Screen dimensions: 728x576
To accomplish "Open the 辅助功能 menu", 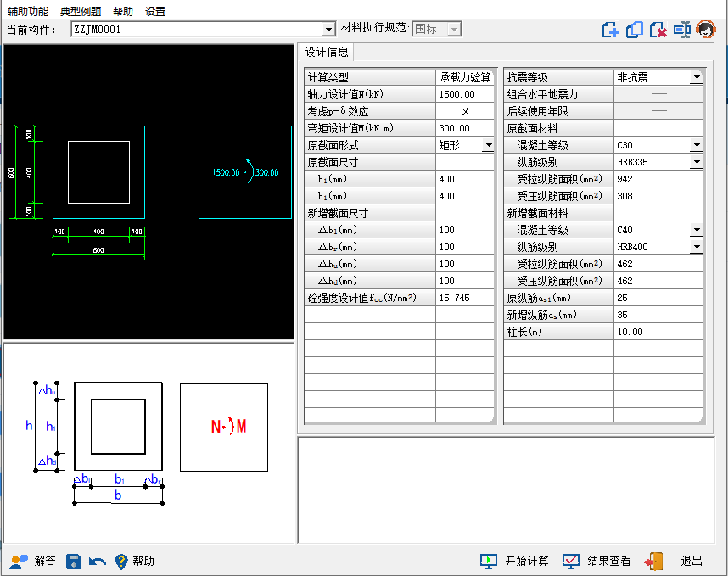I will click(x=29, y=11).
